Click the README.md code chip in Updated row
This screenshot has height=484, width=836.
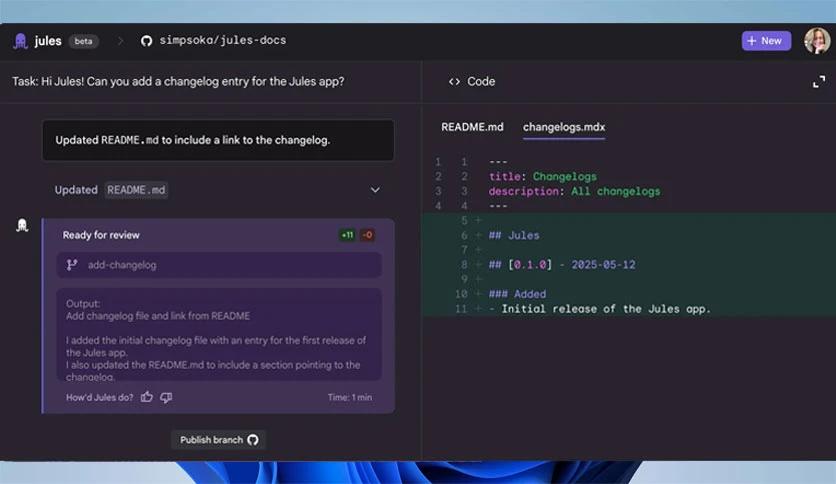(136, 190)
